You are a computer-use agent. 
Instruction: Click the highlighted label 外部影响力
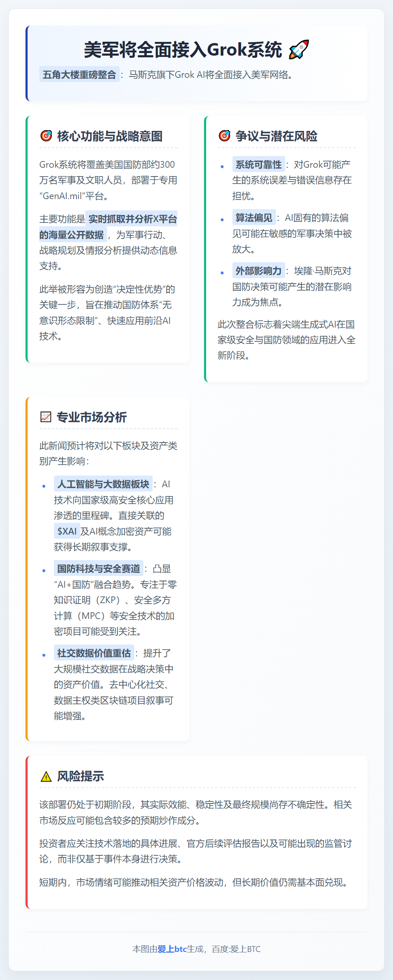coord(258,271)
